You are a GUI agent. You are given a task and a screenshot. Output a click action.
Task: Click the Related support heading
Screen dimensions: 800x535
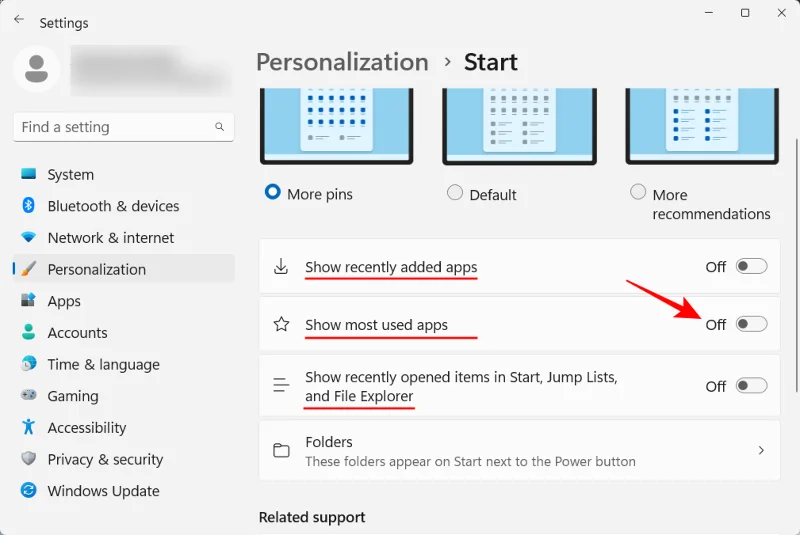[x=312, y=517]
